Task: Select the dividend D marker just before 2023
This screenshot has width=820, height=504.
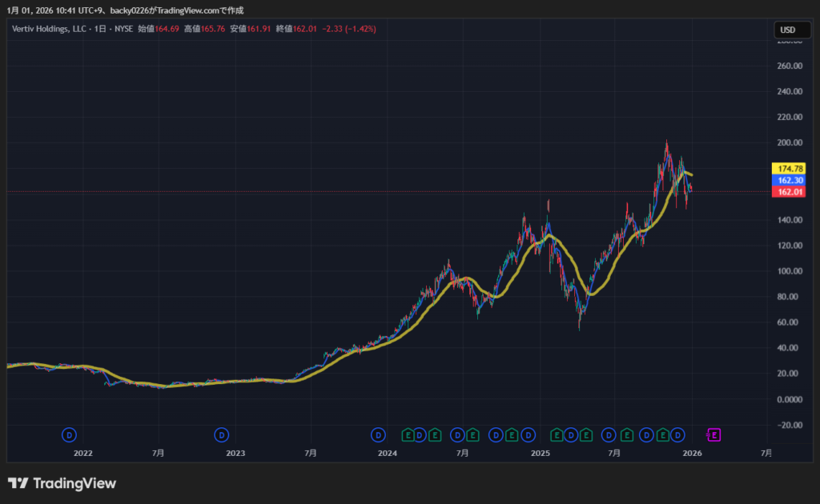Action: tap(222, 435)
